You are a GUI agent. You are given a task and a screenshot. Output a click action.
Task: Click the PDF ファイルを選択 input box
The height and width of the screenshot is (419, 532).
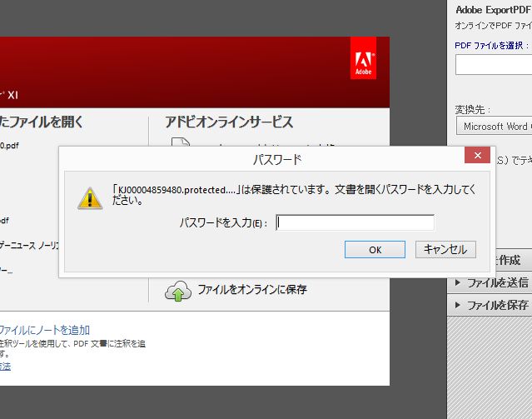pyautogui.click(x=494, y=64)
